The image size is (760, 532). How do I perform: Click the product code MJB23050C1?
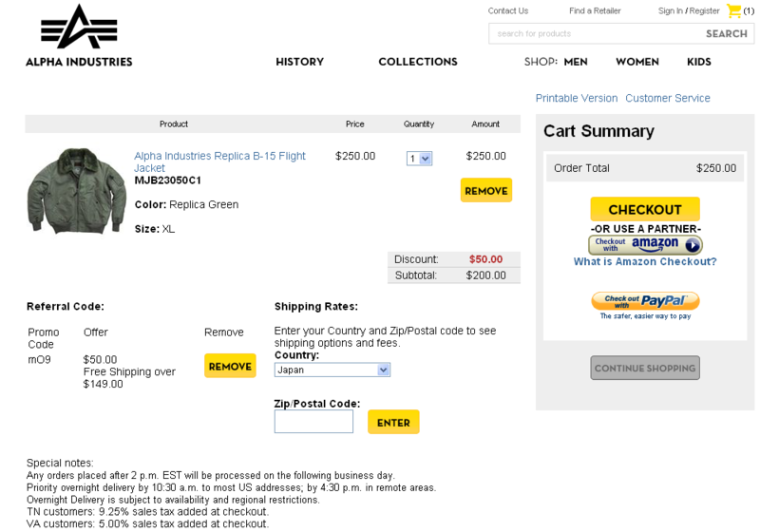(x=168, y=180)
